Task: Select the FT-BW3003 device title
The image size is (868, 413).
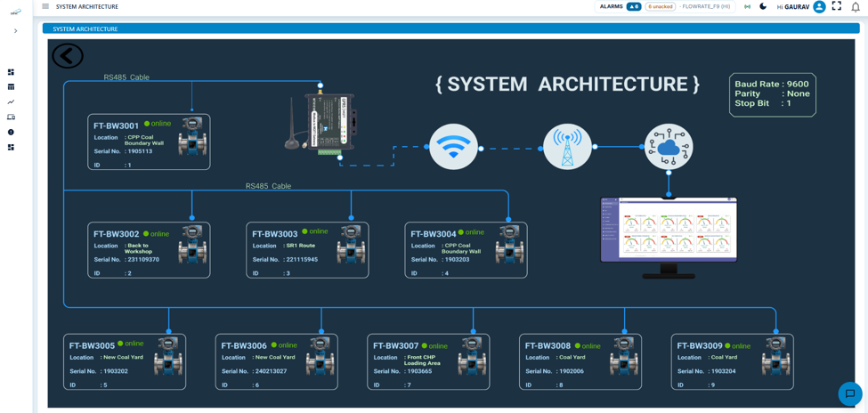Action: 275,234
